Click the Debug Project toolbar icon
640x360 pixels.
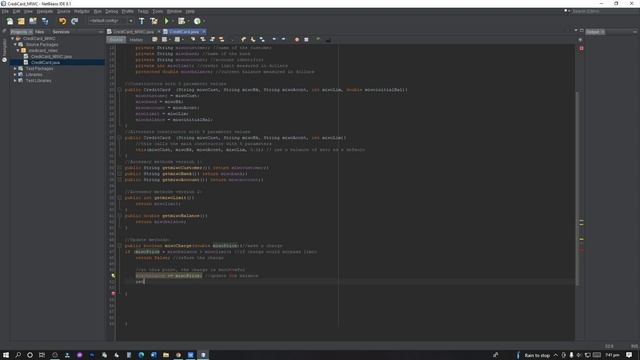tap(181, 21)
